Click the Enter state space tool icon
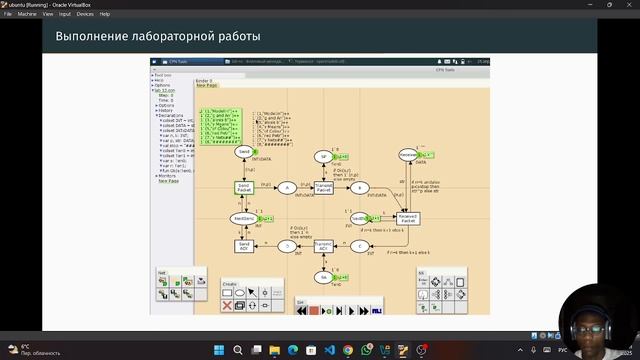 tap(423, 282)
